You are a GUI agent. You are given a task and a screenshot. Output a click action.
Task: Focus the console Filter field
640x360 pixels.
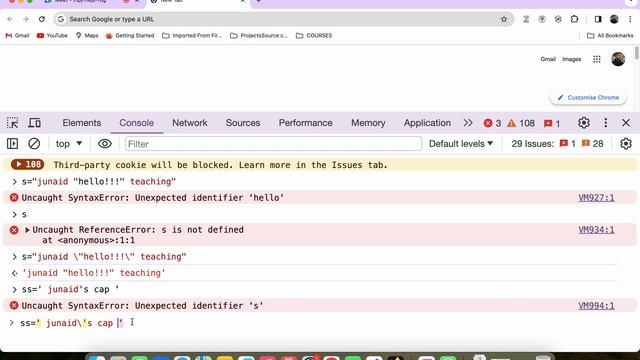(x=273, y=144)
